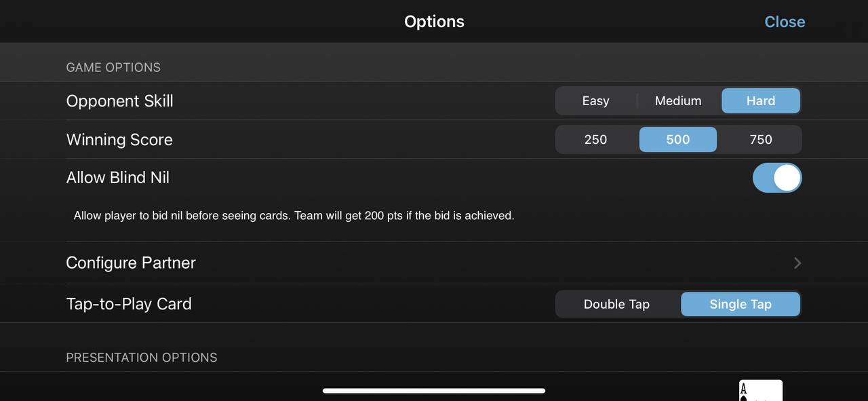Toggle the Allow Blind Nil switch
Viewport: 868px width, 401px height.
[x=777, y=178]
